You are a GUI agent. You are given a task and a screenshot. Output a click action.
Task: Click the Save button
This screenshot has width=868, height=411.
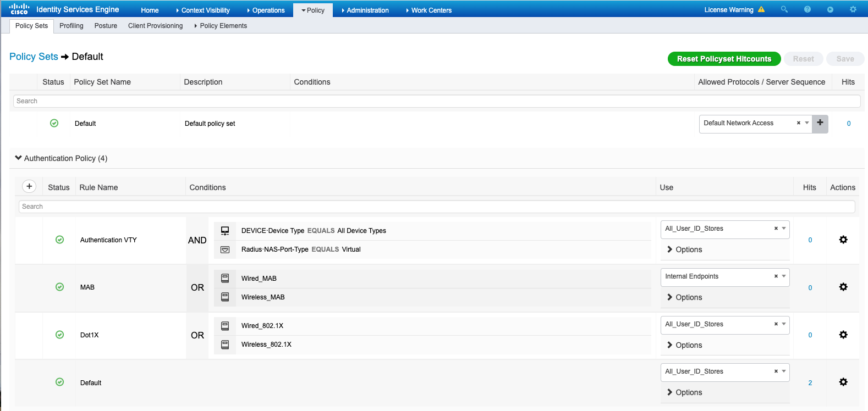[845, 59]
